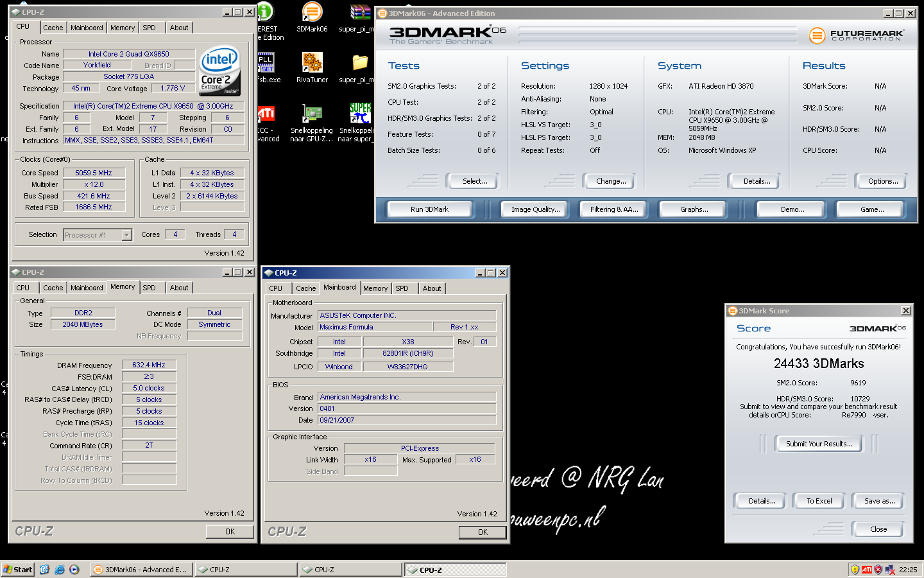The image size is (924, 578).
Task: Open the EVEREST green info desktop icon
Action: (265, 12)
